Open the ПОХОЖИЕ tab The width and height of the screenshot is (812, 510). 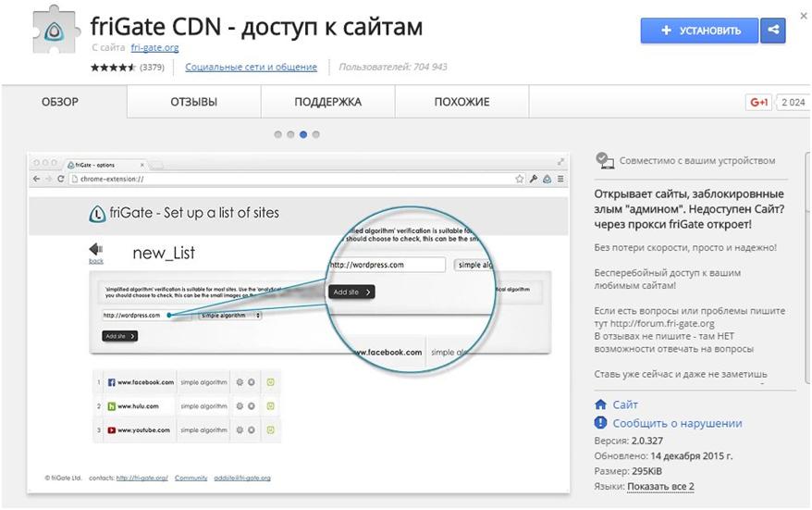point(461,102)
